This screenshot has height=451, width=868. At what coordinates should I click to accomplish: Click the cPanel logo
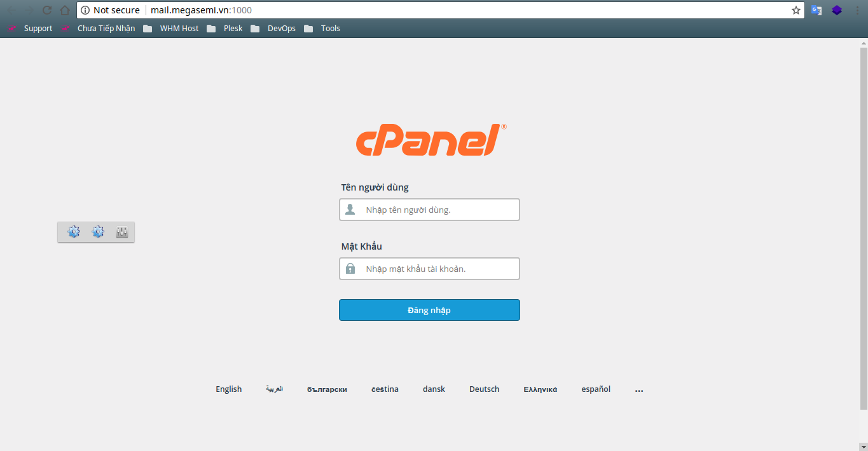pos(431,140)
